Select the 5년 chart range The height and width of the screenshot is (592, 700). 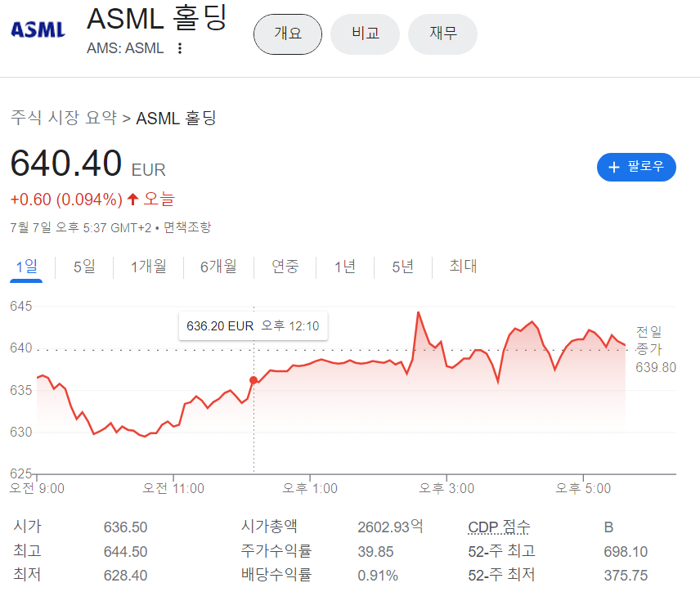point(402,267)
